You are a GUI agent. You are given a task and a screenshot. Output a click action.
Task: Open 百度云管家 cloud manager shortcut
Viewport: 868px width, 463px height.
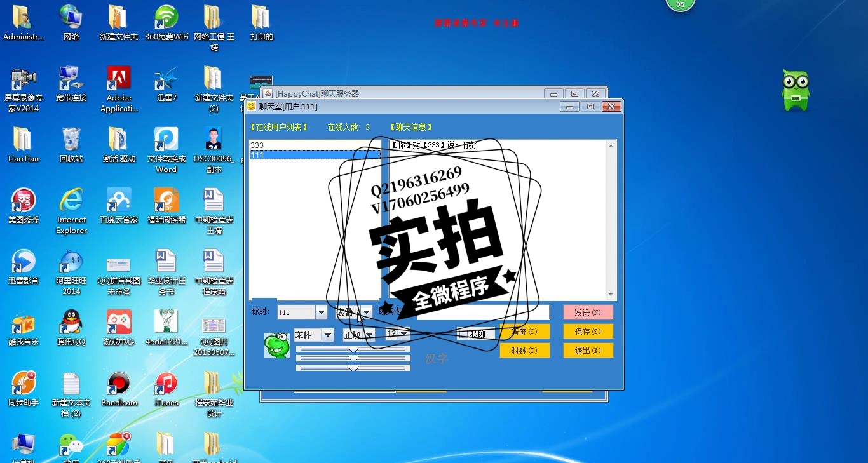pyautogui.click(x=119, y=206)
